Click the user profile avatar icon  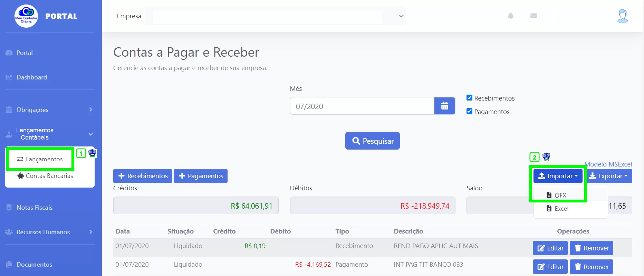pos(623,16)
